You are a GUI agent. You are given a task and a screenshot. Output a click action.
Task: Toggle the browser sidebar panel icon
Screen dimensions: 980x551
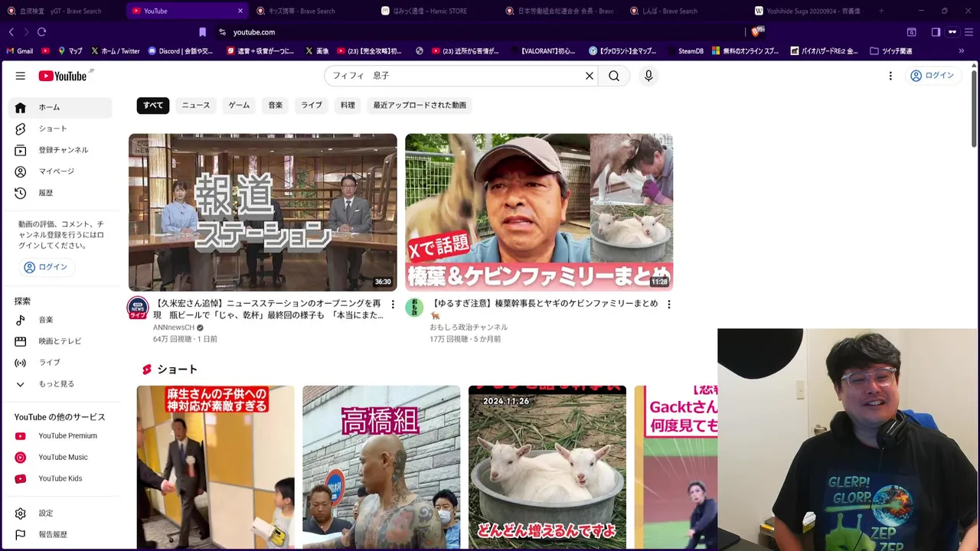[x=936, y=32]
